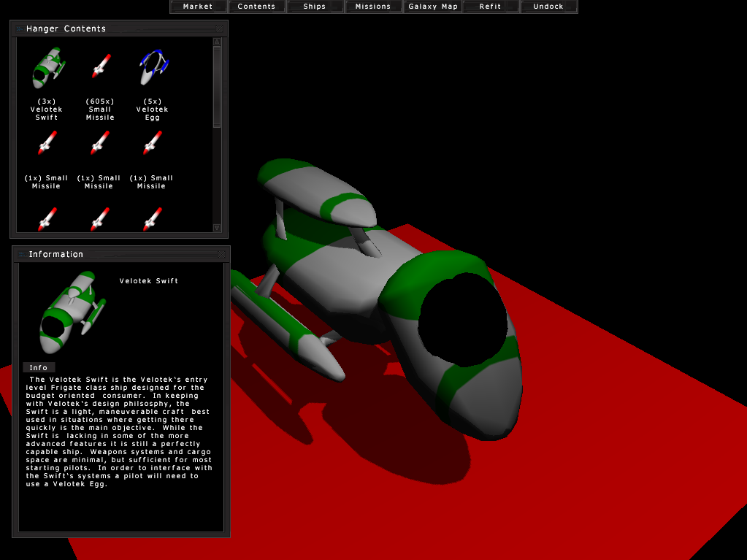747x560 pixels.
Task: Click the first single Small Missile in second row
Action: click(47, 144)
